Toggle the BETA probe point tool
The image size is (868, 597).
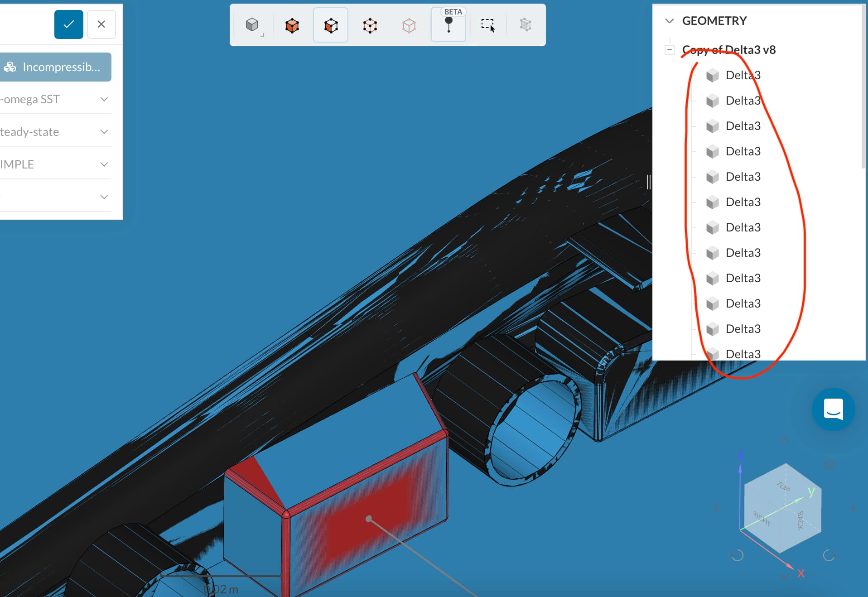[448, 26]
